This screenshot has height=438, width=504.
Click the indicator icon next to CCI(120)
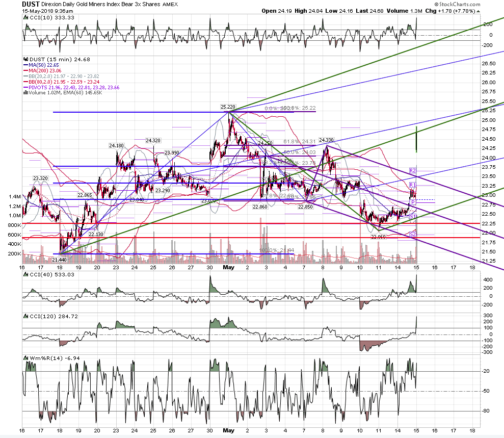click(x=25, y=317)
